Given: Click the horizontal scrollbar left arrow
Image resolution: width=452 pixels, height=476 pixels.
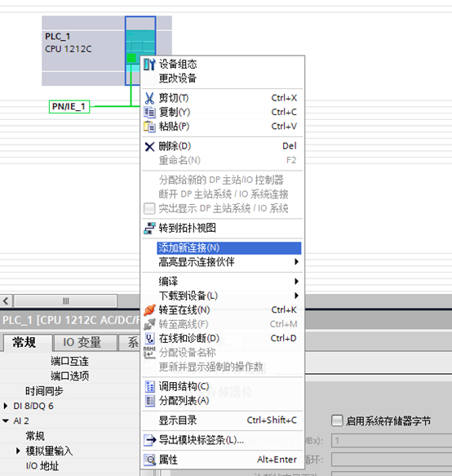Looking at the screenshot, I should [6, 300].
